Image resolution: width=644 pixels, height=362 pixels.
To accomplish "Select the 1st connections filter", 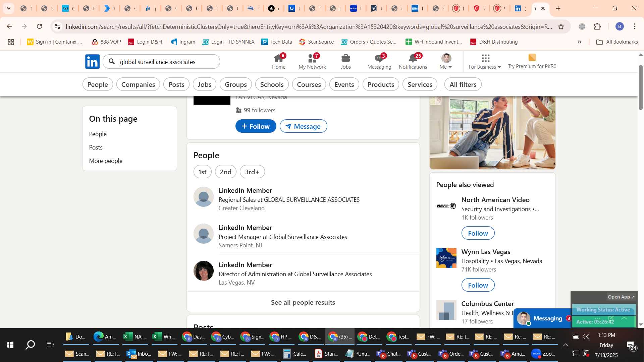I will (x=202, y=172).
